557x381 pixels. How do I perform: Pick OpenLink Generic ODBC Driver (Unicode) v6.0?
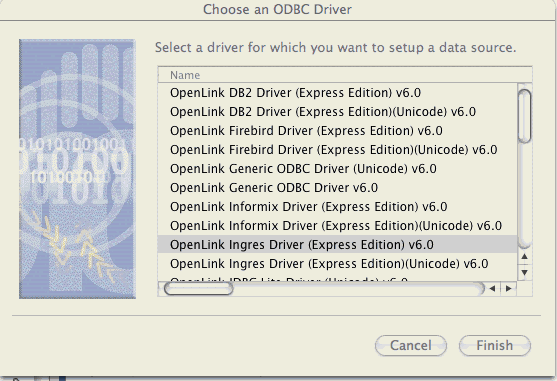click(x=337, y=169)
